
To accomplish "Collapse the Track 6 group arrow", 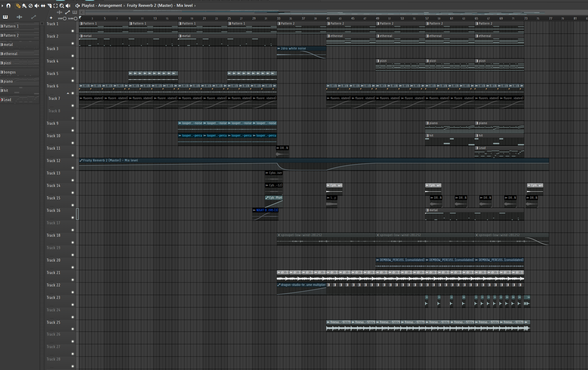I will tap(68, 93).
